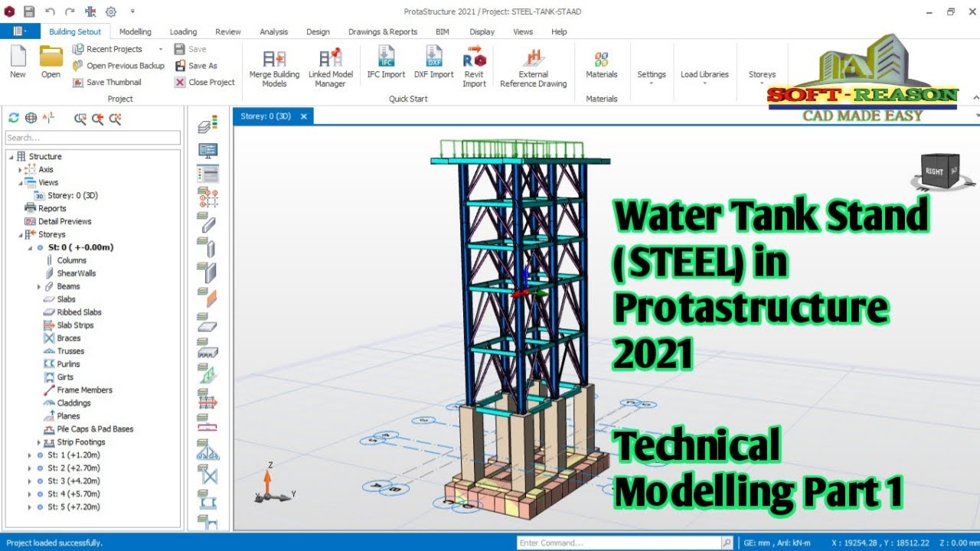The width and height of the screenshot is (980, 551).
Task: Click Close Project
Action: pos(204,83)
